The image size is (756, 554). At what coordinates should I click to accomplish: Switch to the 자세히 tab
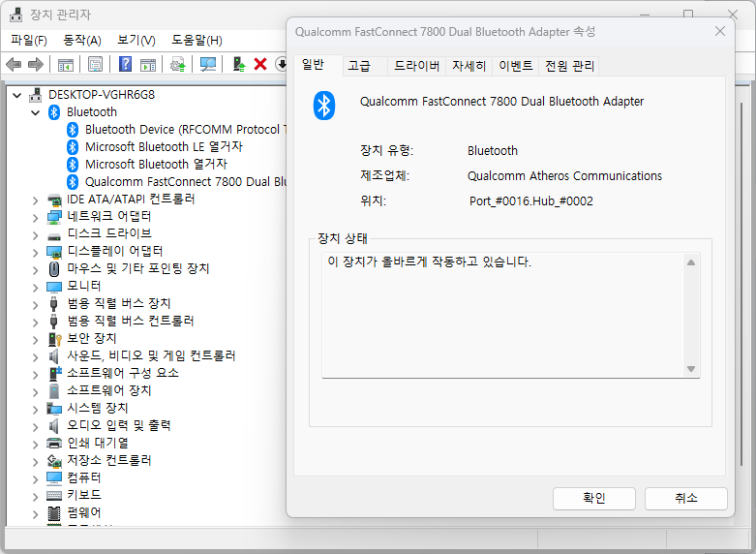tap(469, 66)
